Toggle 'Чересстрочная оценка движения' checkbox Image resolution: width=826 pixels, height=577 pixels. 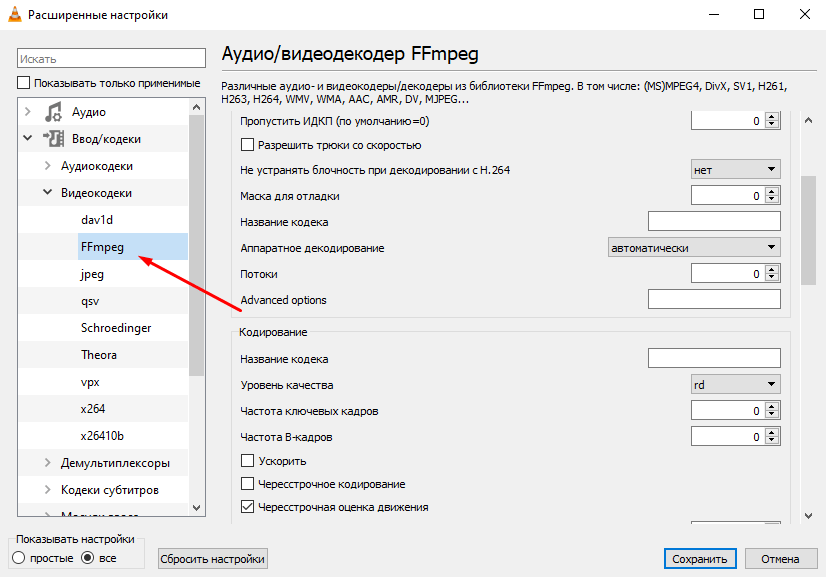point(248,507)
